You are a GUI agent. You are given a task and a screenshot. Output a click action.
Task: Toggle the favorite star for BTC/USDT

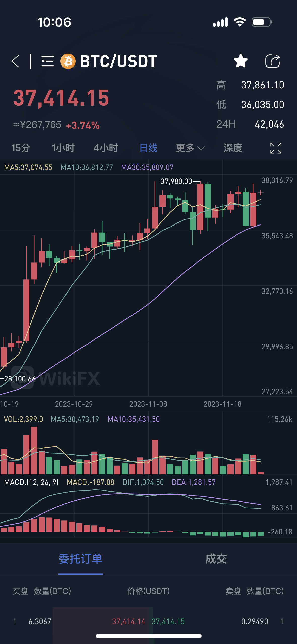[241, 61]
